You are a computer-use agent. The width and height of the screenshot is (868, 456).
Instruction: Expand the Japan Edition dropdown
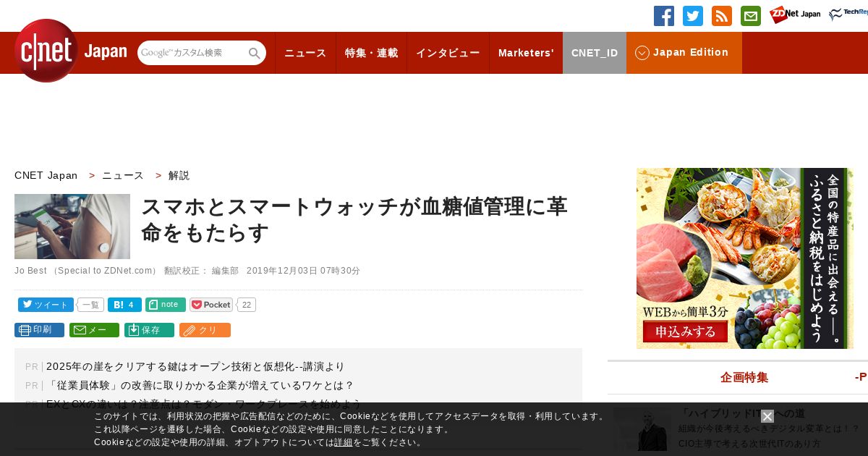[684, 53]
